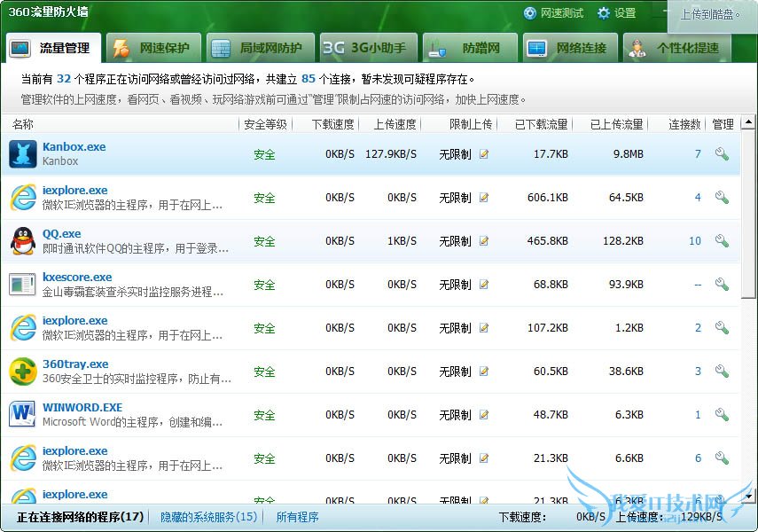
Task: Show 所有程序 list
Action: coord(297,517)
